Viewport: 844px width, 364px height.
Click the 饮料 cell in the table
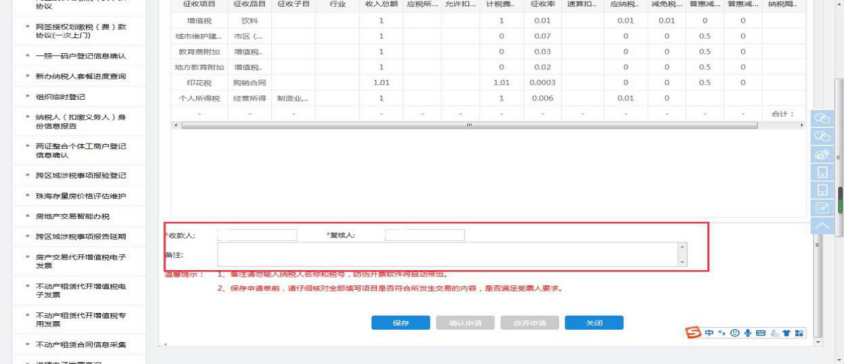[249, 20]
